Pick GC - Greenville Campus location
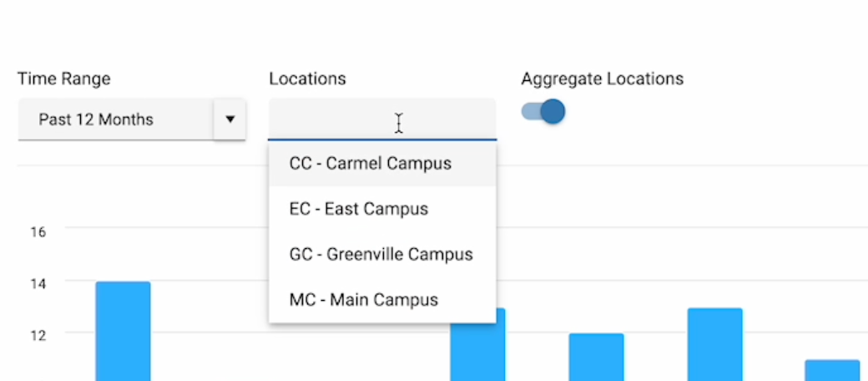Screen dimensions: 868x381 [382, 254]
